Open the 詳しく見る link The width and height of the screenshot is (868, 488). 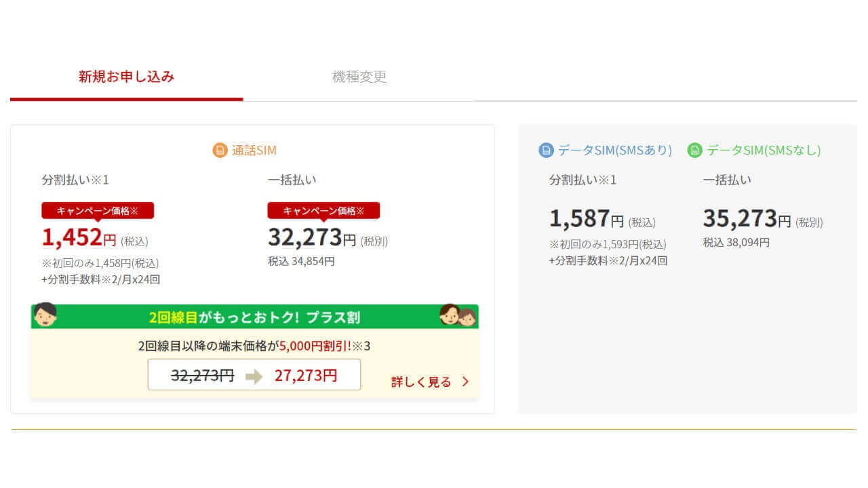click(421, 382)
